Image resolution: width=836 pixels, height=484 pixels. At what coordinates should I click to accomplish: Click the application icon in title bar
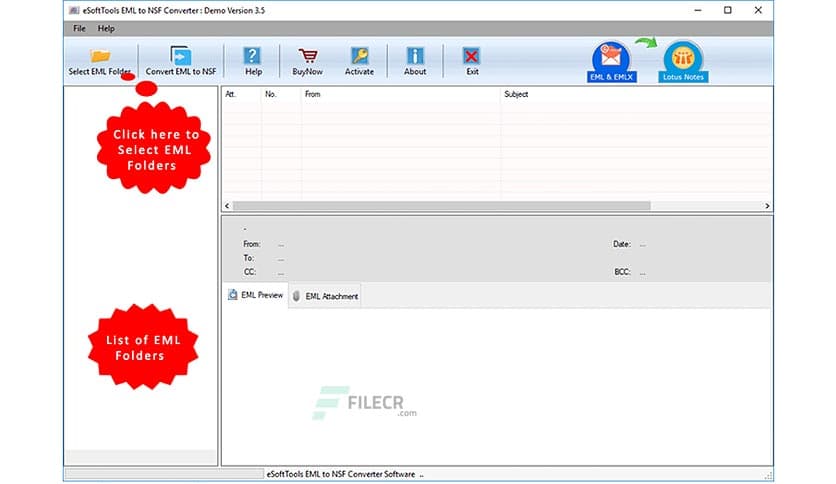[74, 10]
